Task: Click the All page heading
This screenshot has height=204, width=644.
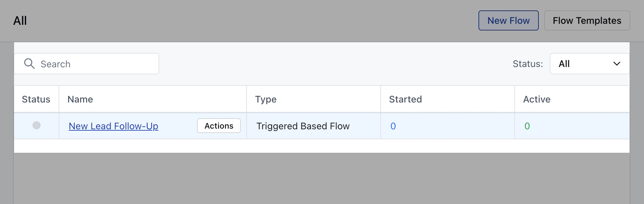Action: pos(20,21)
